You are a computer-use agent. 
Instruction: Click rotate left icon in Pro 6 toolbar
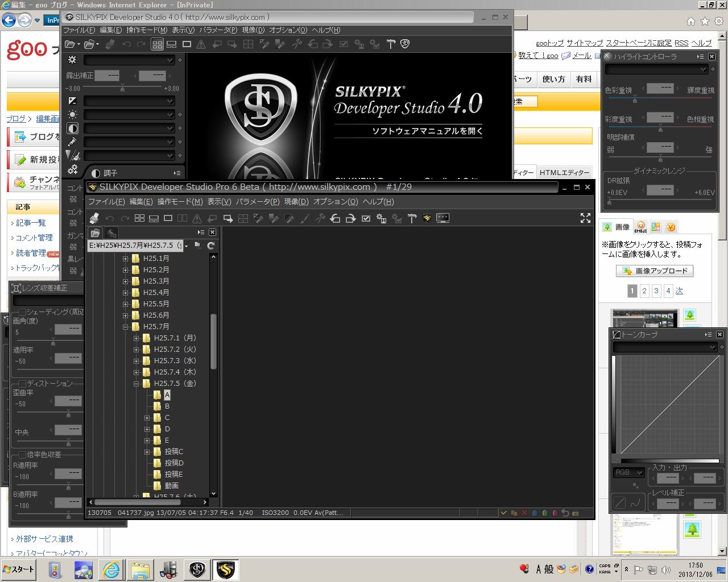(336, 218)
